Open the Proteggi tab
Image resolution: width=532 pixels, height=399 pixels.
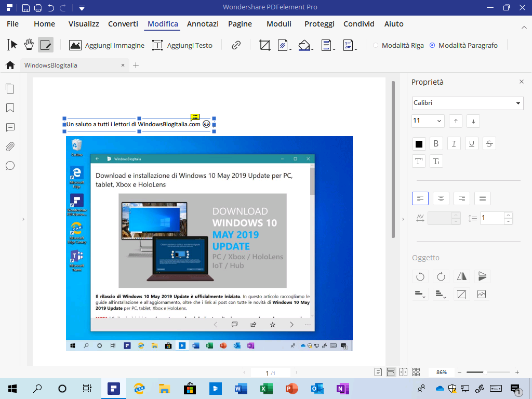coord(320,24)
